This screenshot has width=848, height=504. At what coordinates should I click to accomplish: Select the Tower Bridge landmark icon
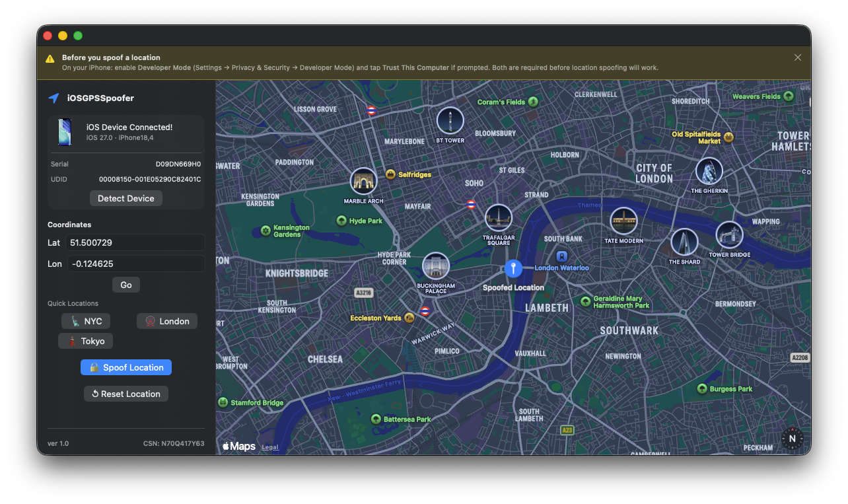pyautogui.click(x=729, y=235)
